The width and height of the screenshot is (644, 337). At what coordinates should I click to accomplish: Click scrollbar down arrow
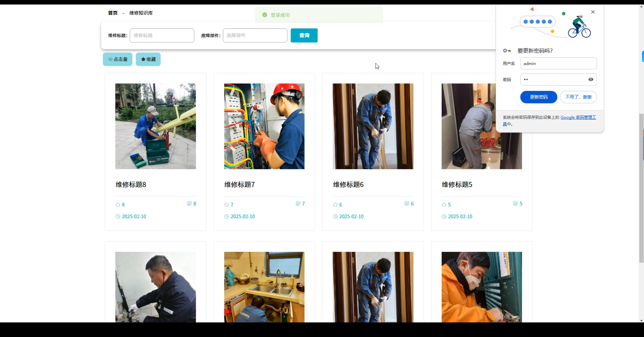641,320
